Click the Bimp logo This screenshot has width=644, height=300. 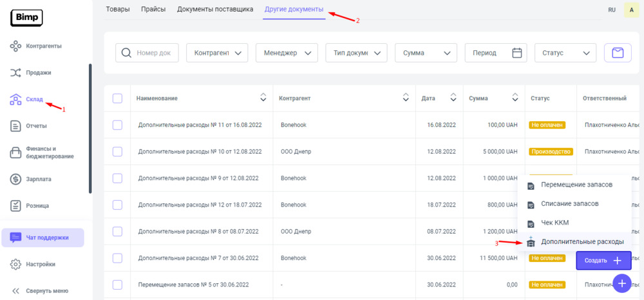[x=26, y=17]
